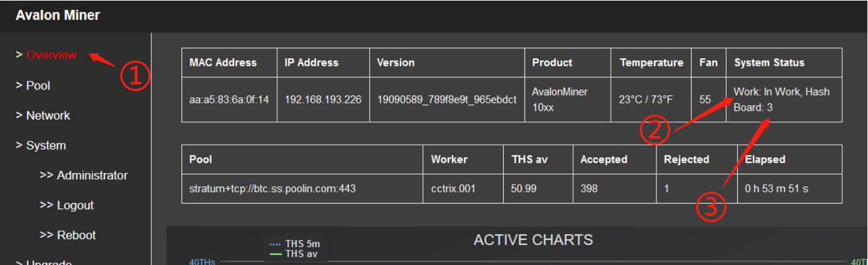Click the Logout submenu entry

coord(74,205)
